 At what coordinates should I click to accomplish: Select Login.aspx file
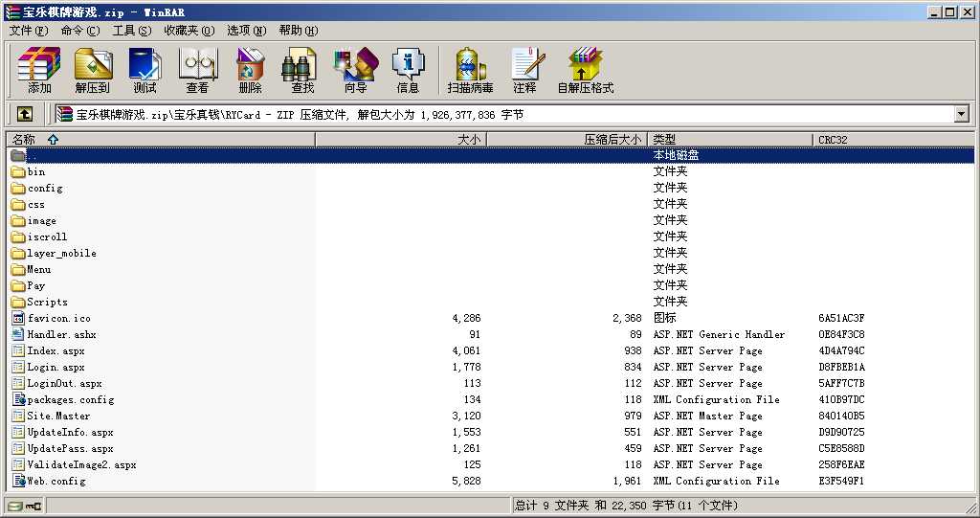[48, 367]
